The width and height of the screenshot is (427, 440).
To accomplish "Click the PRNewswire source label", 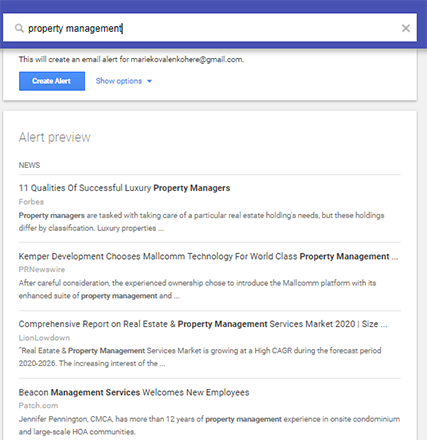I will point(42,270).
